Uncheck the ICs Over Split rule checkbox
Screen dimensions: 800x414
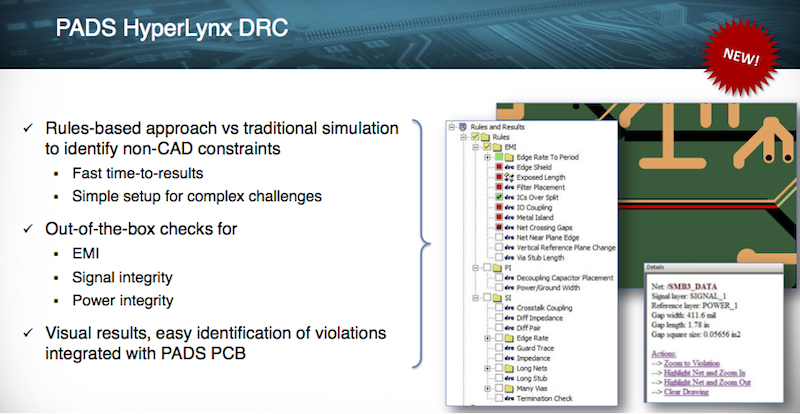click(x=498, y=198)
